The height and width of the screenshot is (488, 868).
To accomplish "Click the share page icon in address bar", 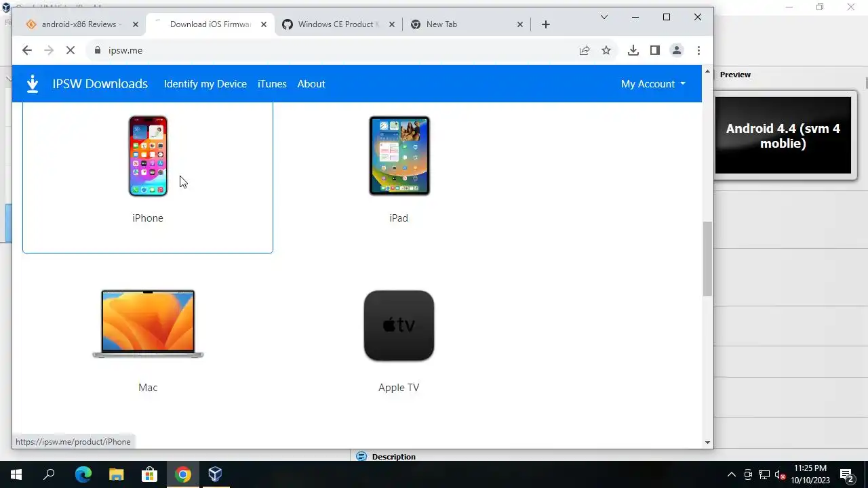I will [x=585, y=50].
